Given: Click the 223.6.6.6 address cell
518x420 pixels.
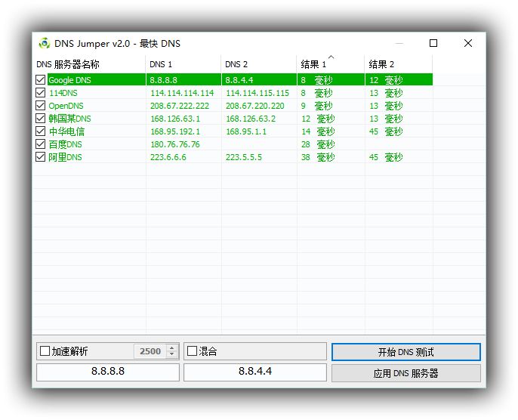Looking at the screenshot, I should [168, 157].
